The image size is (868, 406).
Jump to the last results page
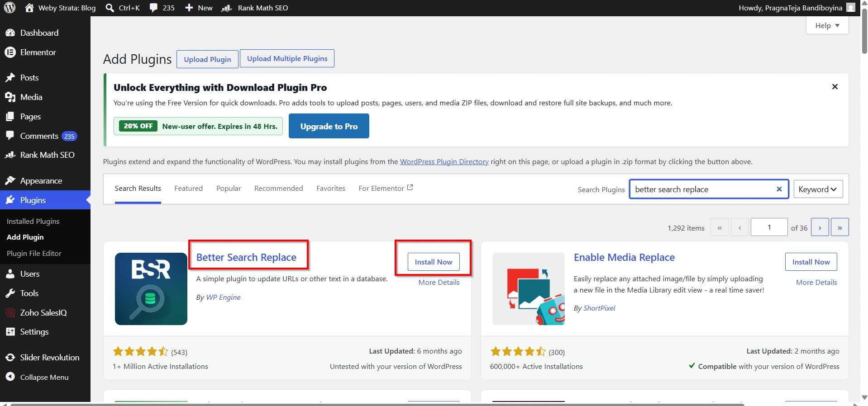tap(840, 227)
